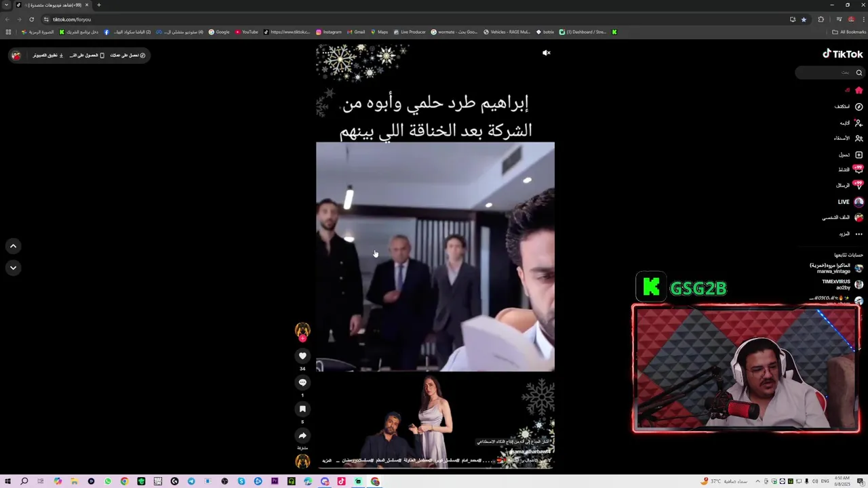Image resolution: width=868 pixels, height=488 pixels.
Task: Expand the More (المزيد) three-dots menu
Action: click(850, 234)
